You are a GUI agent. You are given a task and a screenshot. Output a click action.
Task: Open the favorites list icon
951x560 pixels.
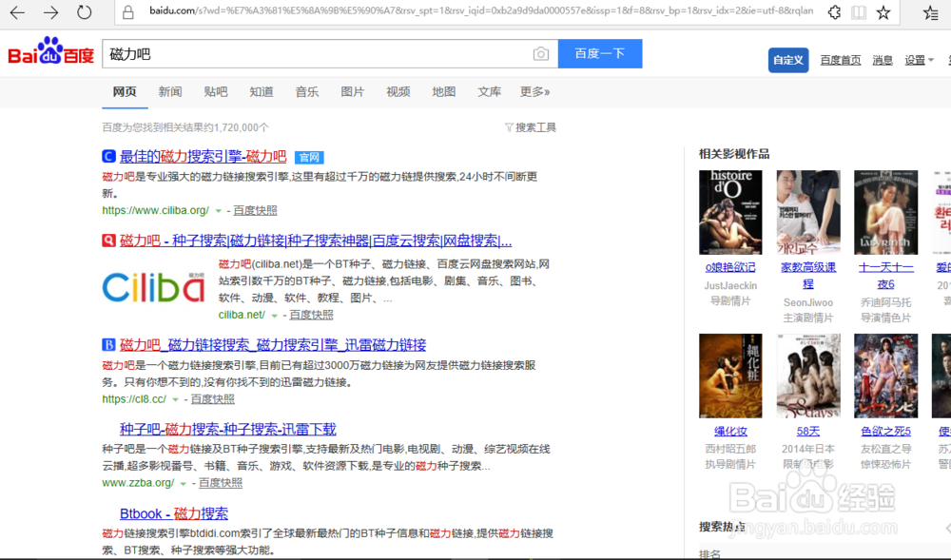pyautogui.click(x=930, y=12)
